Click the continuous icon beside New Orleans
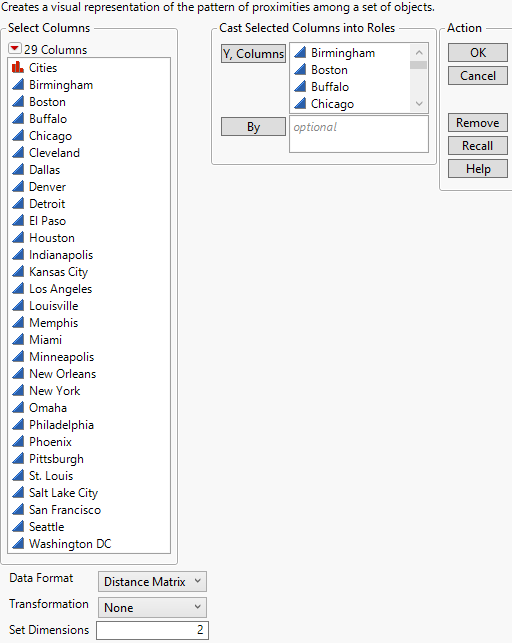The width and height of the screenshot is (512, 643). pos(18,374)
